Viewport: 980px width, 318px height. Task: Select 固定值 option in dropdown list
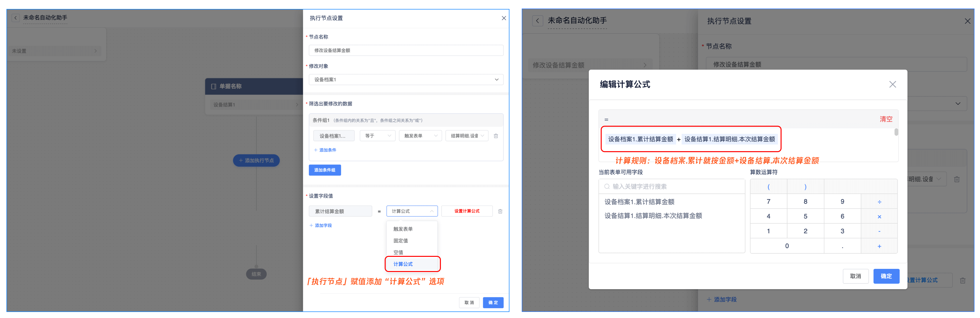pyautogui.click(x=401, y=241)
